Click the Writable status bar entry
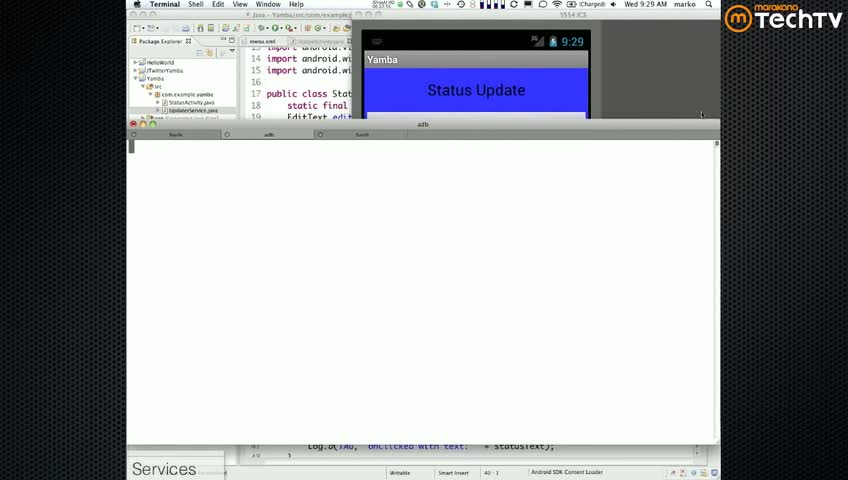848x480 pixels. 400,473
